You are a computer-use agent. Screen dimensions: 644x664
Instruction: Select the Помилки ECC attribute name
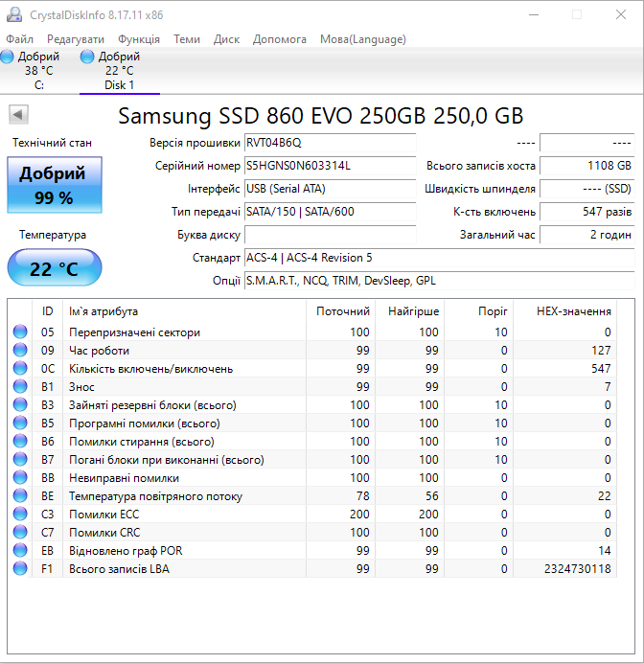pos(104,515)
